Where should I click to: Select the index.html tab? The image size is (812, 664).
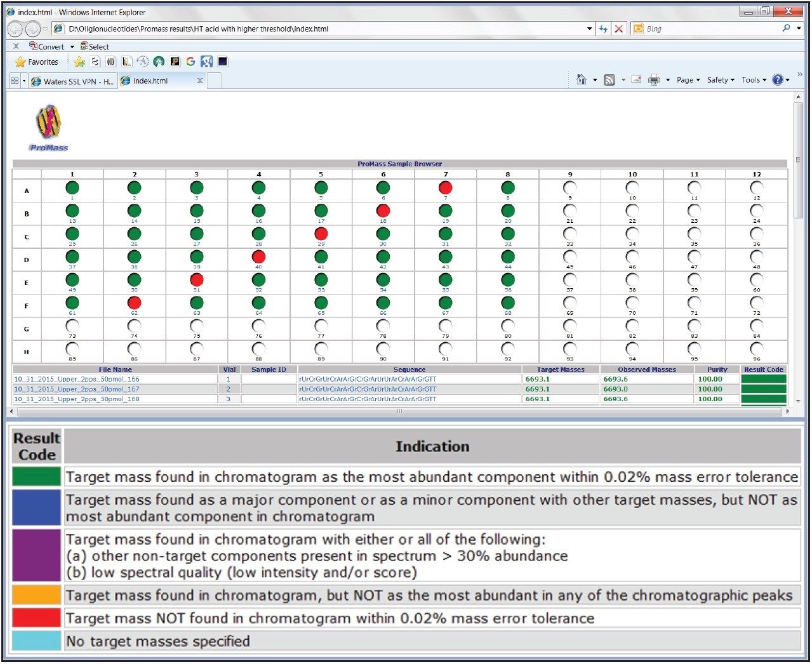pos(162,81)
